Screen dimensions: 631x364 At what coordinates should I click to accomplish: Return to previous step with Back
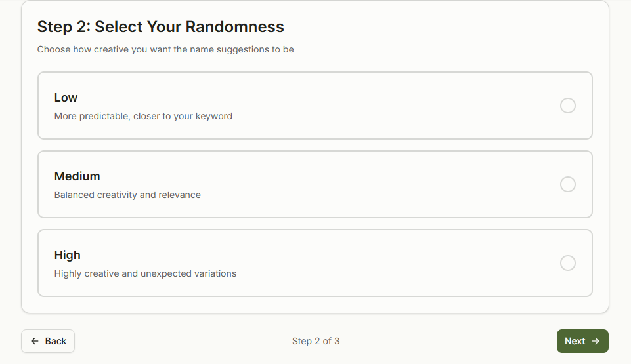[x=48, y=341]
